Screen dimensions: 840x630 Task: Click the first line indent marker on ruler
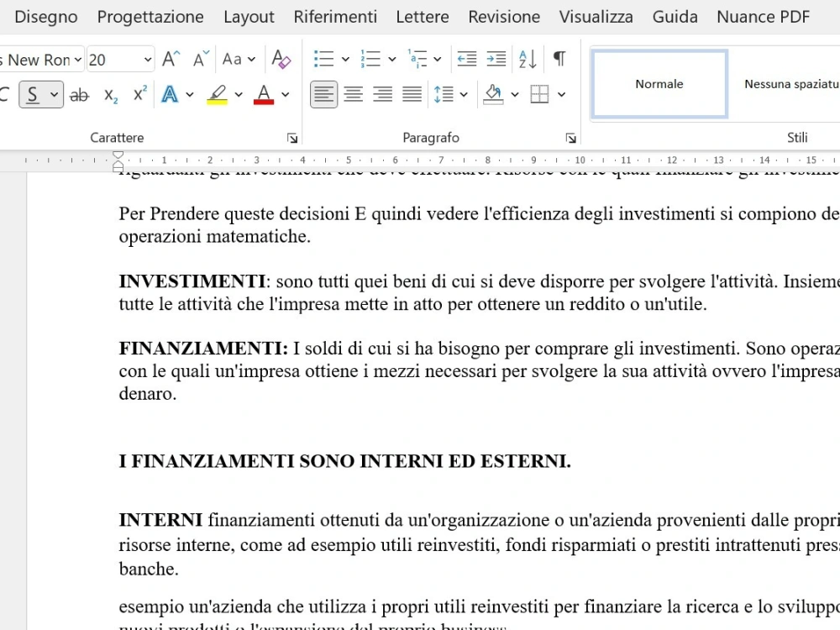pyautogui.click(x=118, y=155)
